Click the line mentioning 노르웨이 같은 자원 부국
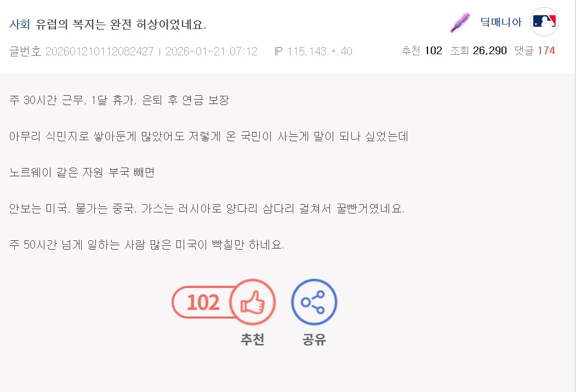576x392 pixels. [x=82, y=172]
